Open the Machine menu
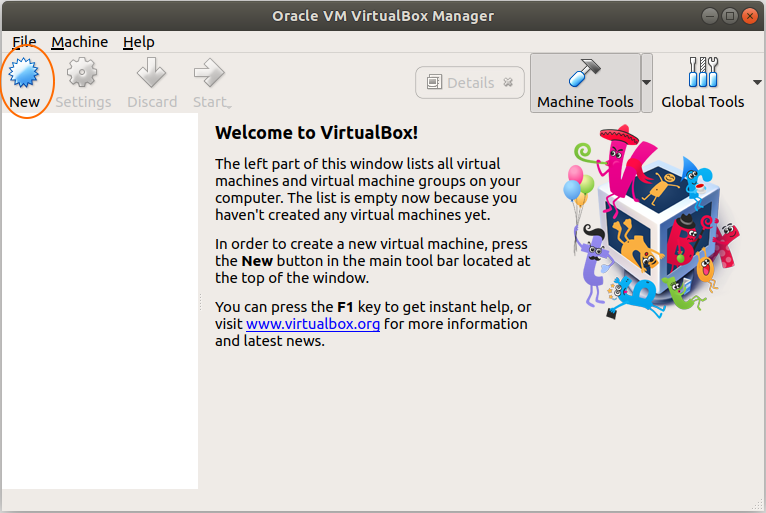Viewport: 766px width, 513px height. click(x=80, y=42)
